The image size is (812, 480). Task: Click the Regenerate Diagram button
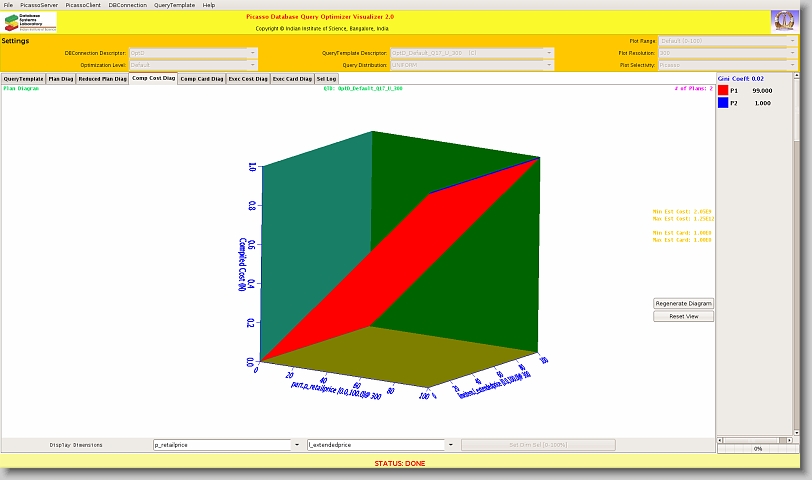(683, 303)
